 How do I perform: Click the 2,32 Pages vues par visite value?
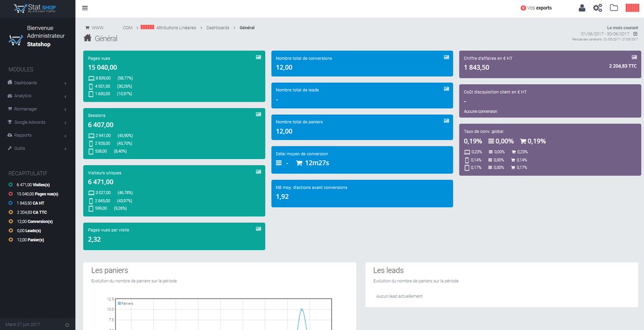(x=94, y=239)
